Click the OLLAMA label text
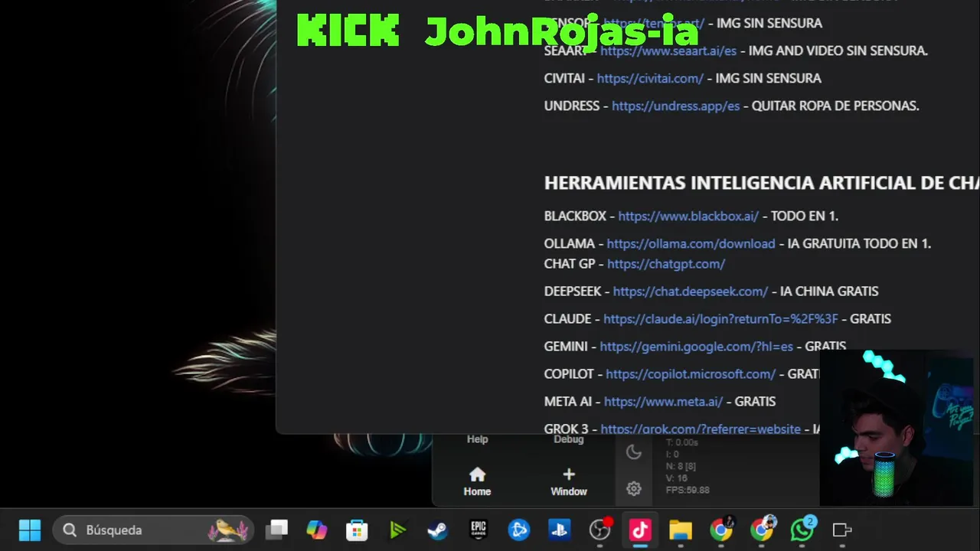The height and width of the screenshot is (551, 980). (x=569, y=243)
